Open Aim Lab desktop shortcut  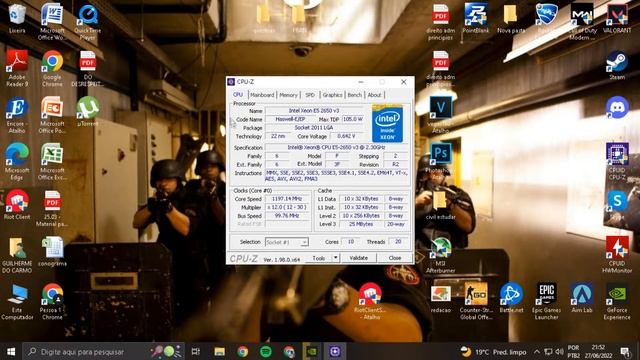click(582, 298)
